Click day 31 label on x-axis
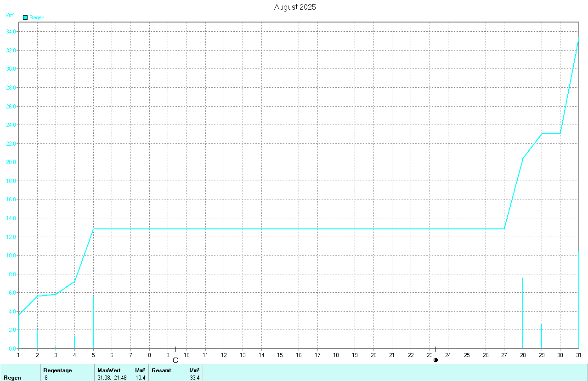The height and width of the screenshot is (381, 588). (x=579, y=355)
